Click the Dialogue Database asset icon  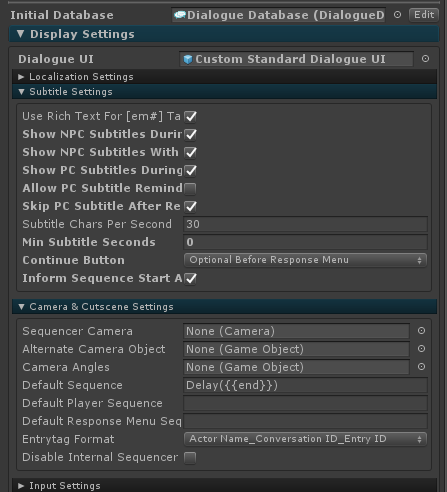(180, 15)
